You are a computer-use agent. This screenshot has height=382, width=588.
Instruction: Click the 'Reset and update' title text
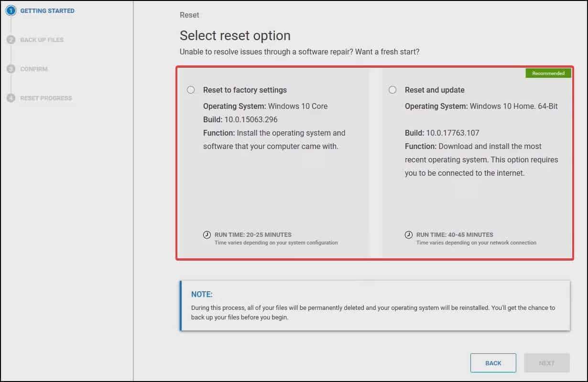(435, 90)
